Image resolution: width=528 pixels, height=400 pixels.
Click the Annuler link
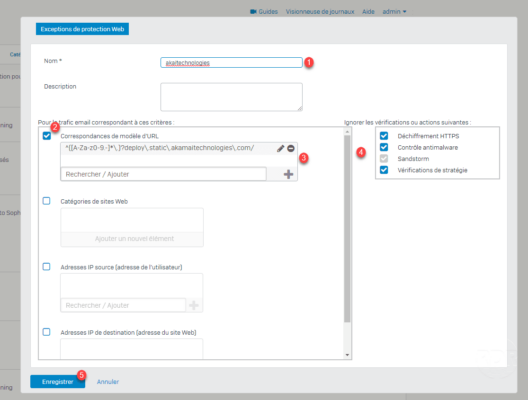pos(108,381)
